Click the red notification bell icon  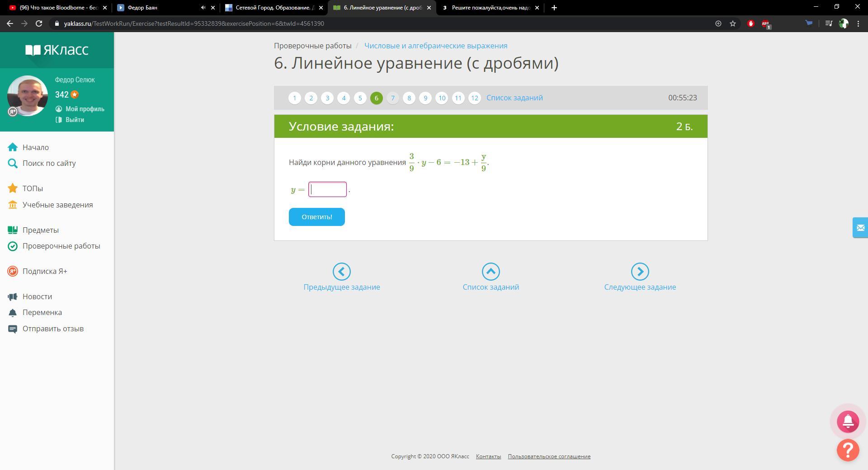[848, 421]
